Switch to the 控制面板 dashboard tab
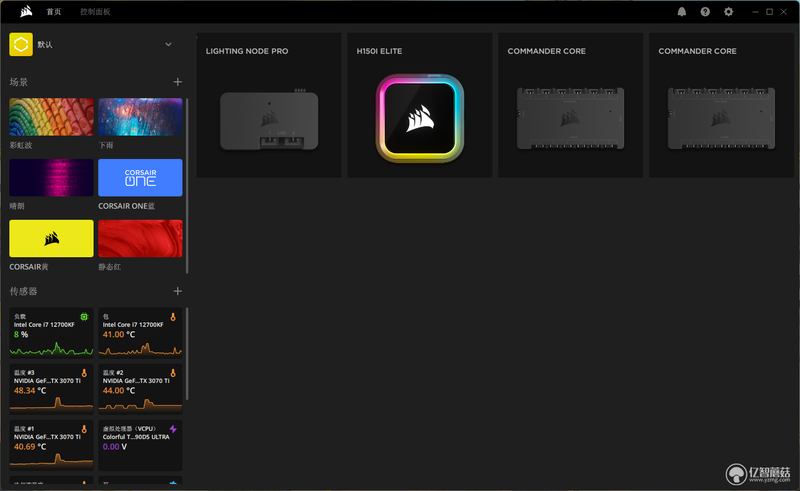The image size is (800, 491). pyautogui.click(x=95, y=12)
